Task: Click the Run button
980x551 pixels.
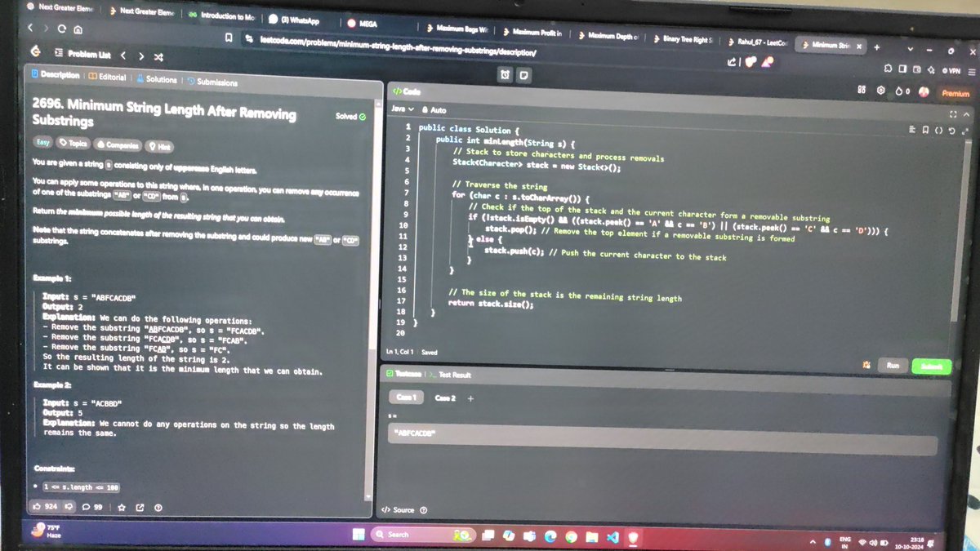Action: pos(893,365)
